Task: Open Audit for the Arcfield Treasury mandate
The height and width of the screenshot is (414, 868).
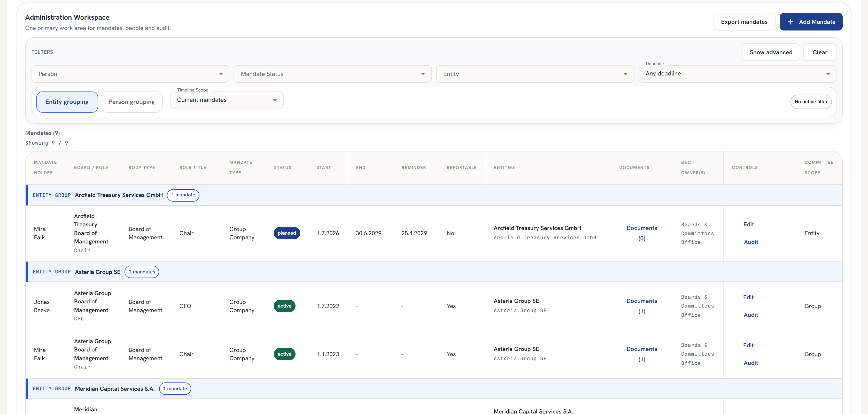Action: click(751, 242)
